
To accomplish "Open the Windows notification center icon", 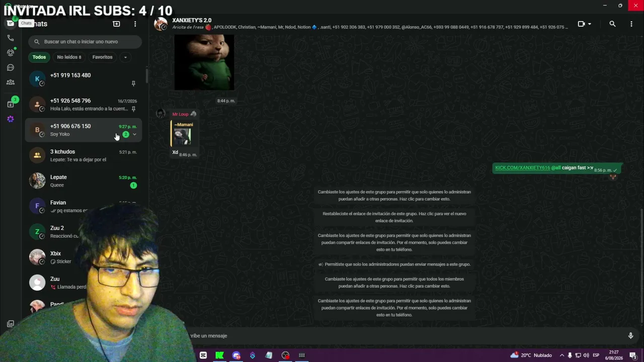I will 633,355.
